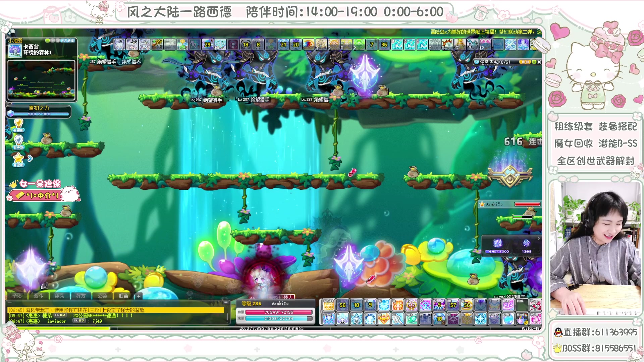Viewport: 644px width, 362px height.
Task: Click the D-key orange skill icon
Action: pos(398,305)
